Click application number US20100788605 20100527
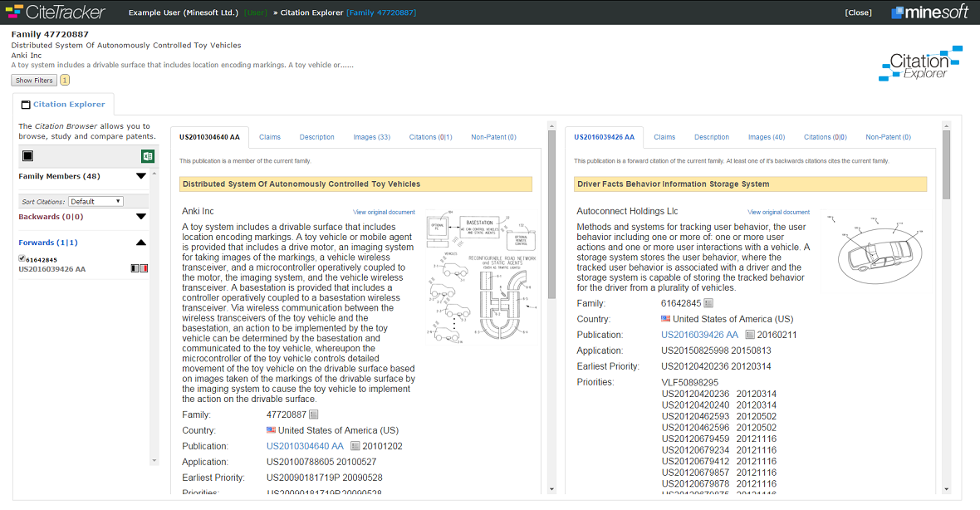This screenshot has height=510, width=980. (321, 462)
